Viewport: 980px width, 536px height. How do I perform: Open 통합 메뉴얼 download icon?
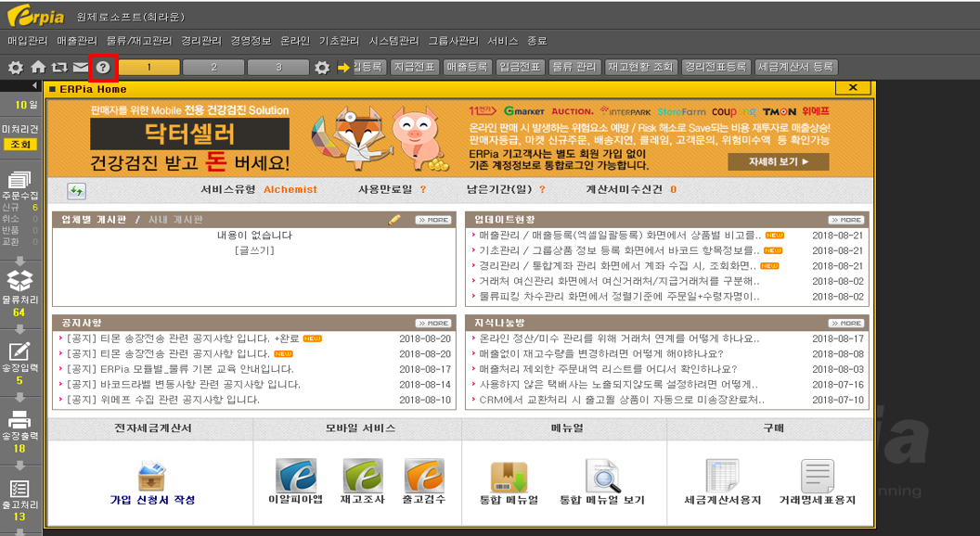pos(509,478)
